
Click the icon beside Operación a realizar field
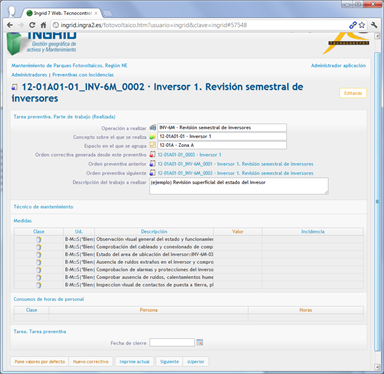[x=153, y=128]
